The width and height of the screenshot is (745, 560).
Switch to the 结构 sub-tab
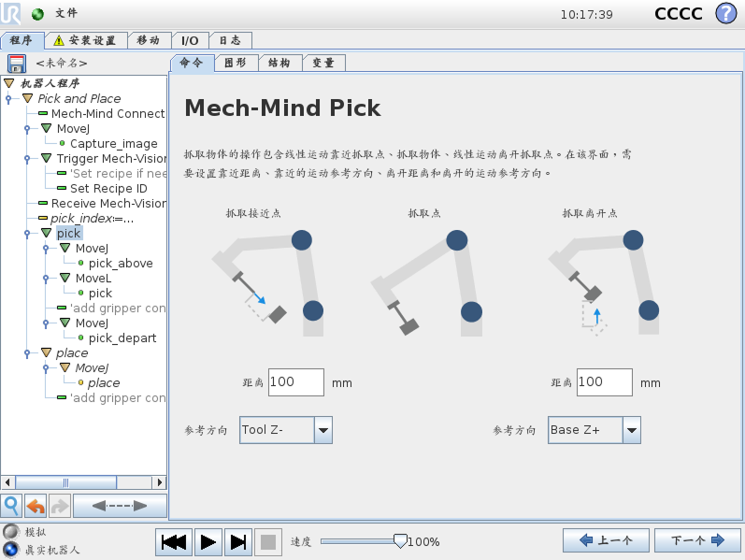coord(279,63)
